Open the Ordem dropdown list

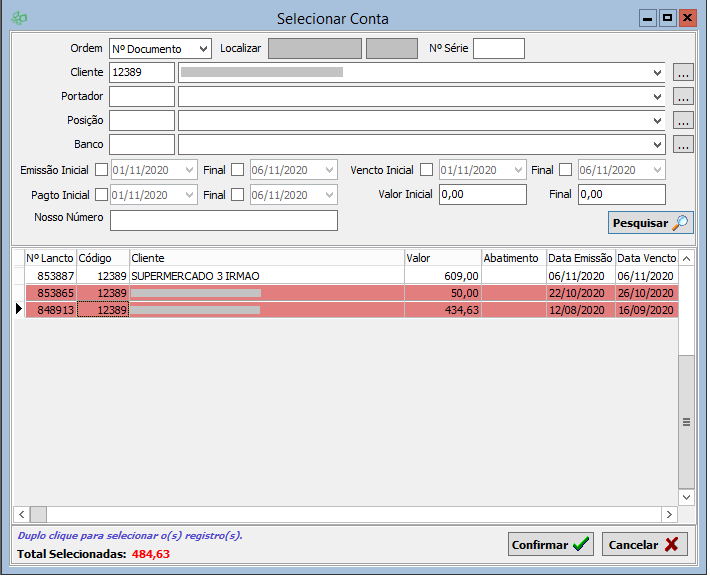coord(203,49)
